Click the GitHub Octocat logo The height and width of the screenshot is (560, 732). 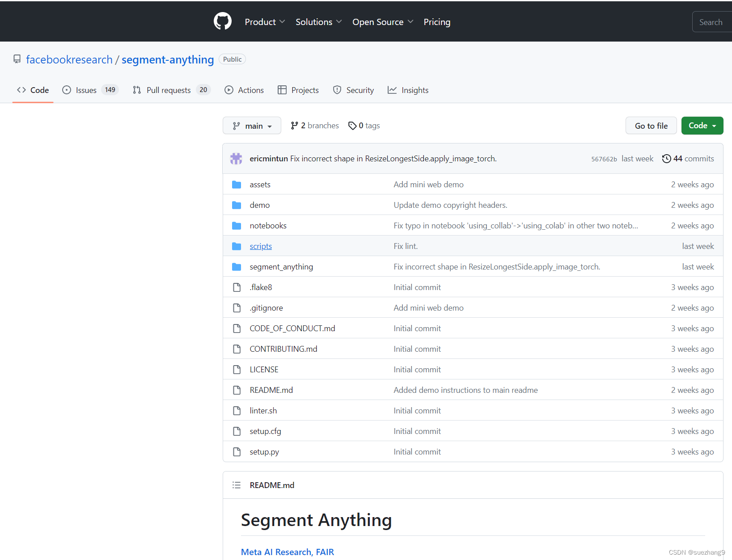223,21
